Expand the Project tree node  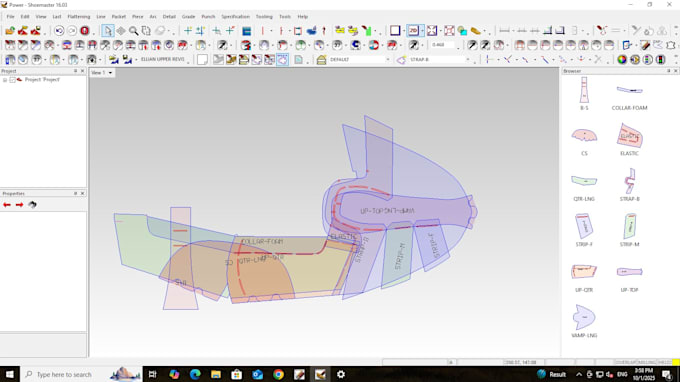[x=5, y=80]
